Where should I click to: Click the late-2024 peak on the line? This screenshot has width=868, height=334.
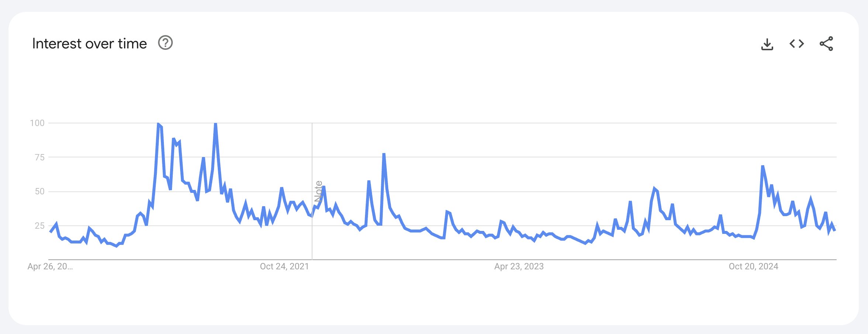(x=762, y=166)
